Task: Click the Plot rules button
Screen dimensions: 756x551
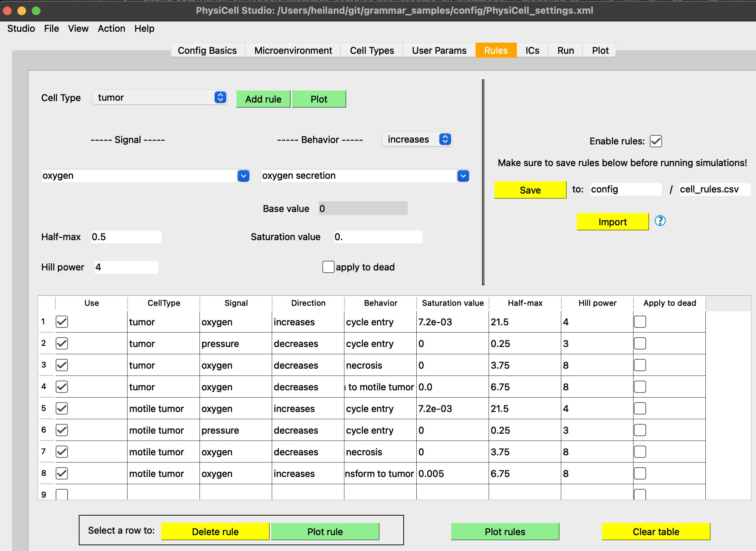Action: [x=505, y=532]
